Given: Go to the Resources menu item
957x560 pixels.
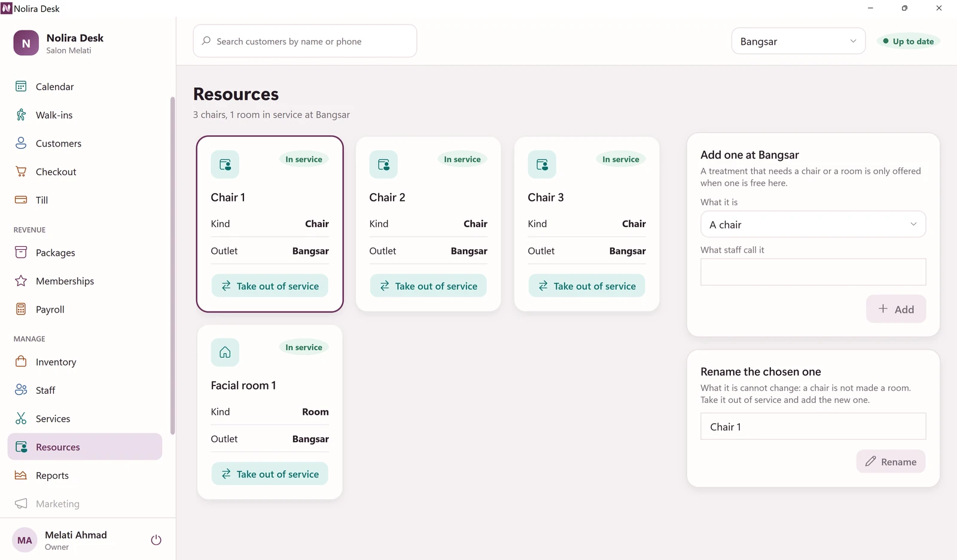Looking at the screenshot, I should click(85, 447).
